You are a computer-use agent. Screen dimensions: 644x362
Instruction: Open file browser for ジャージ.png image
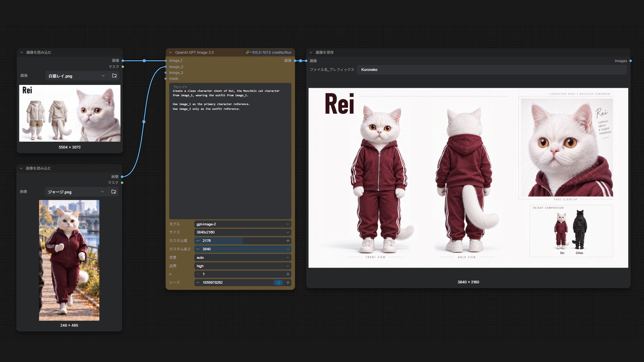(x=114, y=192)
